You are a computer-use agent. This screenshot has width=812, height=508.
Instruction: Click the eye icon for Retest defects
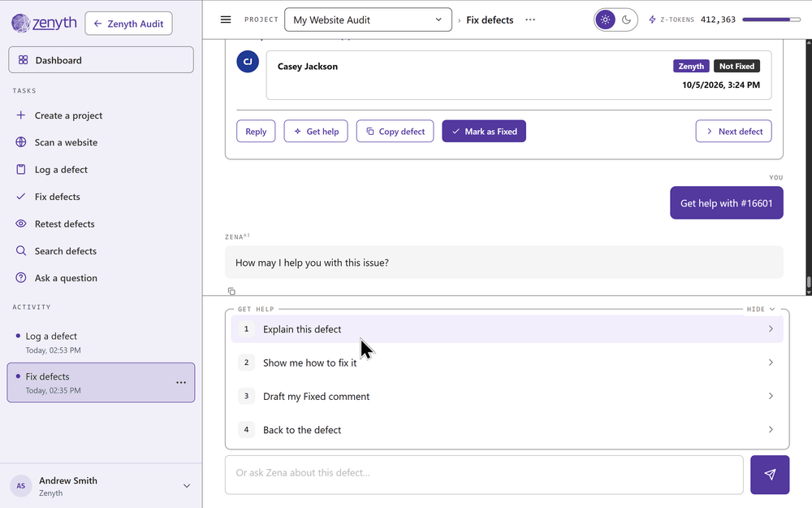(x=21, y=224)
